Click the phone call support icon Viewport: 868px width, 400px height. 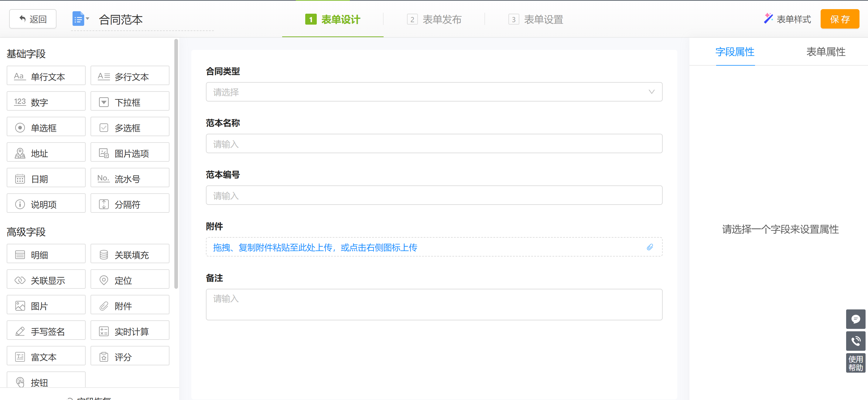click(x=855, y=341)
